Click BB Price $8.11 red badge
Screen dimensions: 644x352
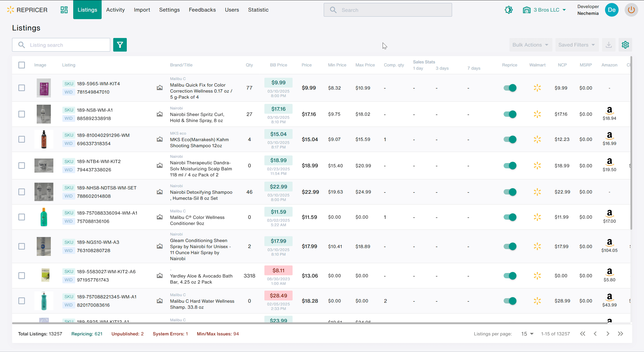pyautogui.click(x=278, y=270)
